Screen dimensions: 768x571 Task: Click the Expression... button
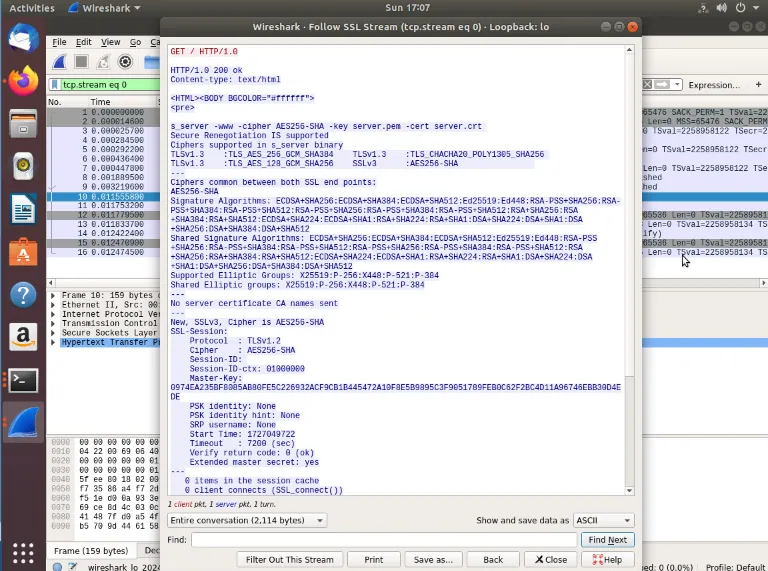point(714,85)
